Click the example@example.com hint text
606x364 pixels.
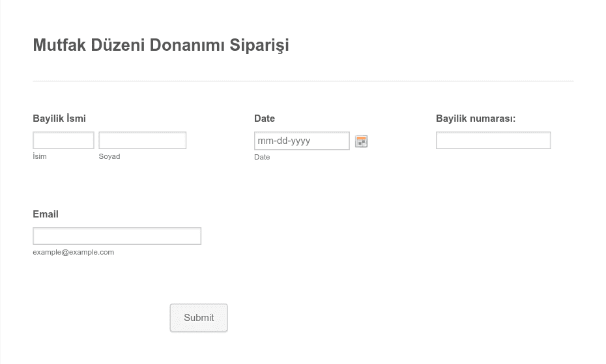click(74, 252)
